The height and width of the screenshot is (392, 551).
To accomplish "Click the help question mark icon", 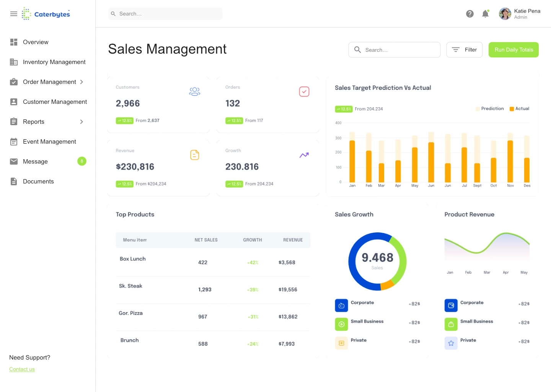I will pyautogui.click(x=470, y=13).
